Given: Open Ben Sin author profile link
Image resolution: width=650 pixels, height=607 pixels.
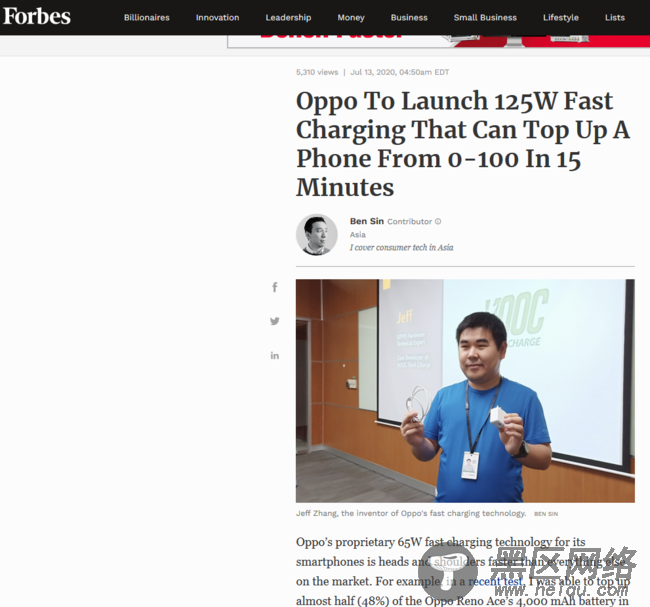Looking at the screenshot, I should [x=367, y=221].
